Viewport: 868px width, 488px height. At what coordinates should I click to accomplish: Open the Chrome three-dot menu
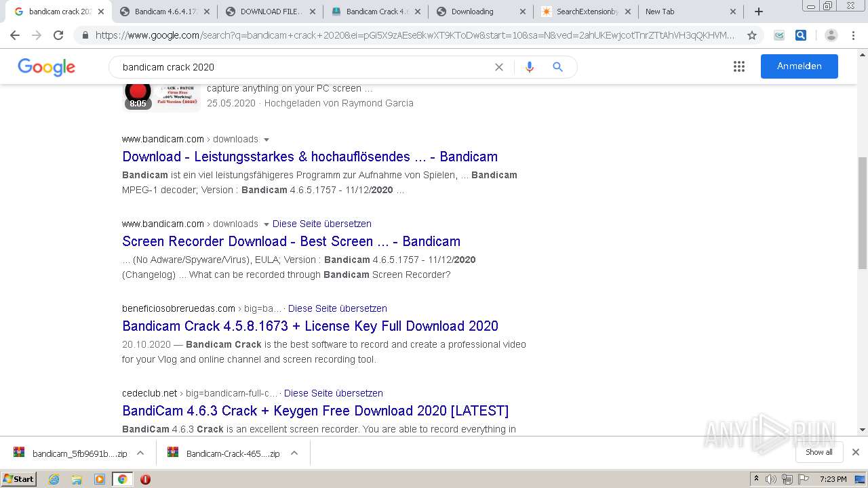(x=854, y=35)
